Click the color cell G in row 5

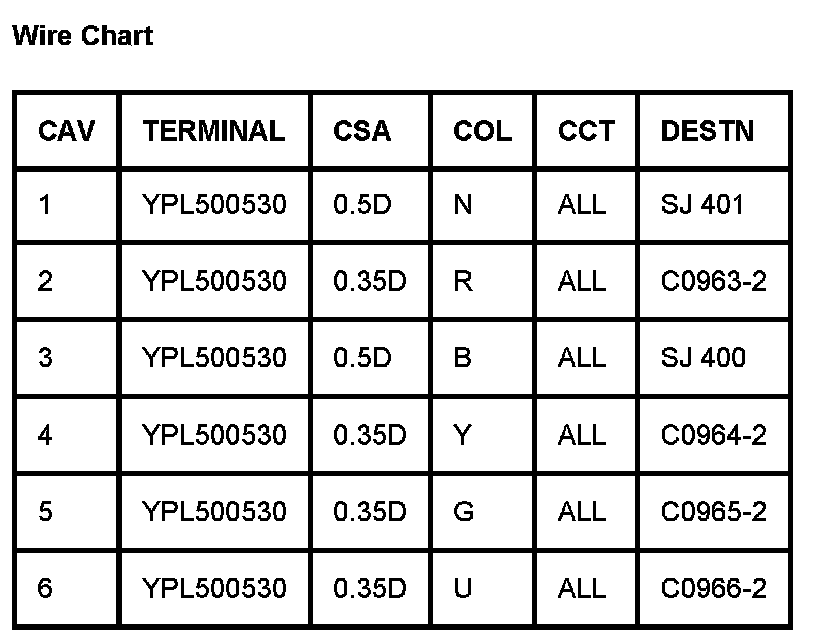[464, 511]
